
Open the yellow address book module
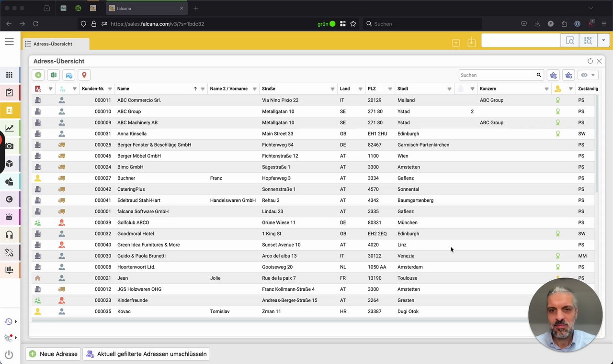[x=9, y=110]
